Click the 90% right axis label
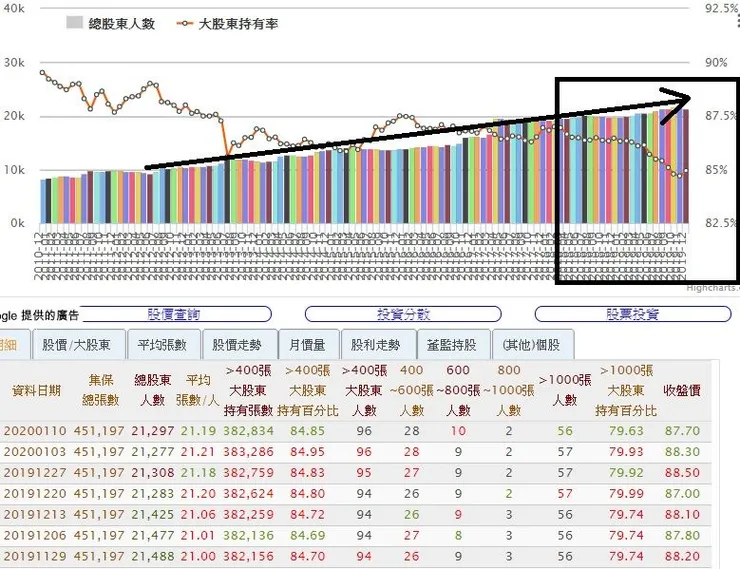The width and height of the screenshot is (740, 569). click(x=716, y=62)
